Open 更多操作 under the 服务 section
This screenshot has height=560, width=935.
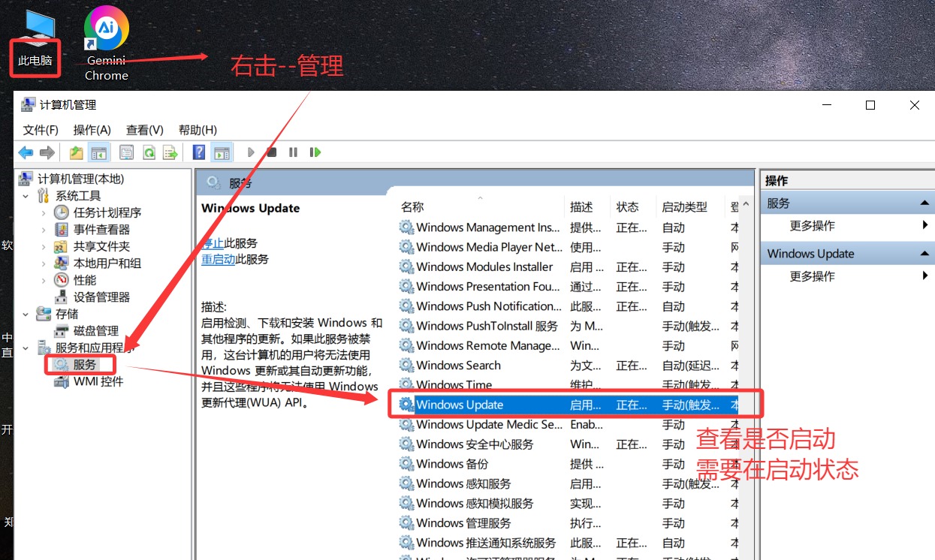pyautogui.click(x=813, y=226)
